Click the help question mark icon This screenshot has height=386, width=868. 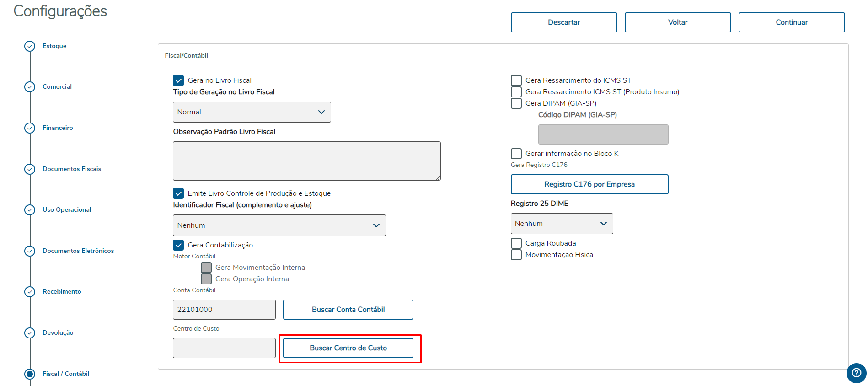tap(856, 373)
